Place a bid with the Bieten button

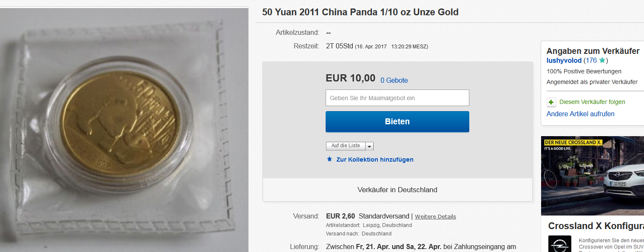point(397,122)
